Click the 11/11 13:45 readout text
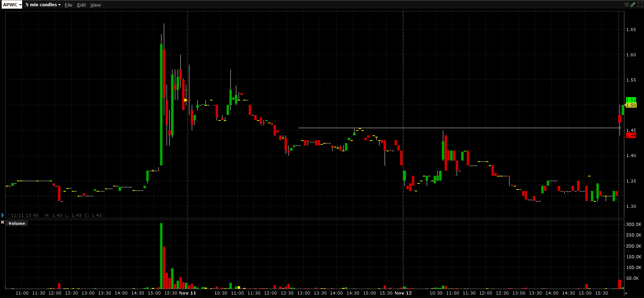Viewport: 644px width, 298px height. click(x=25, y=215)
